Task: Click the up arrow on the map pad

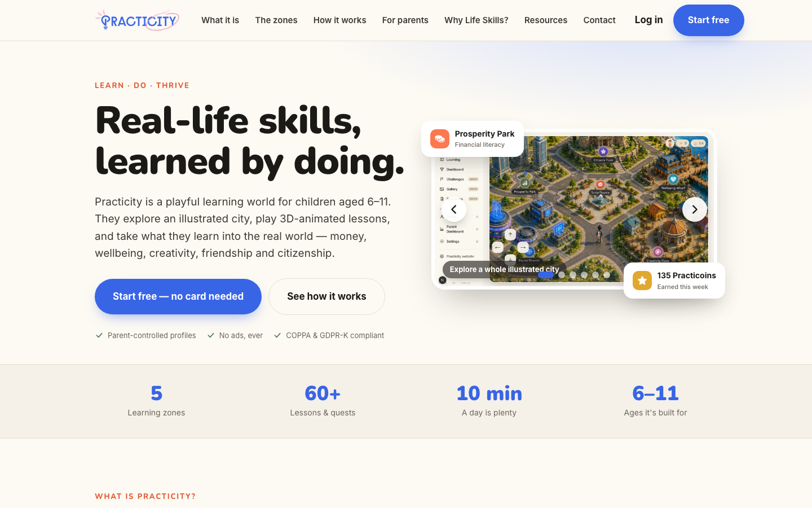Action: pos(510,234)
